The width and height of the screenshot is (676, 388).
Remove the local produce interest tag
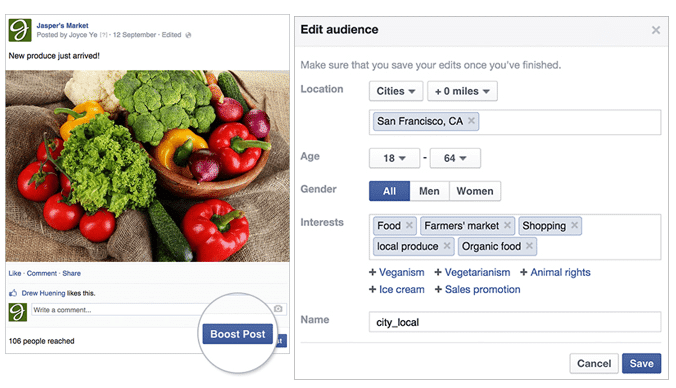[447, 246]
